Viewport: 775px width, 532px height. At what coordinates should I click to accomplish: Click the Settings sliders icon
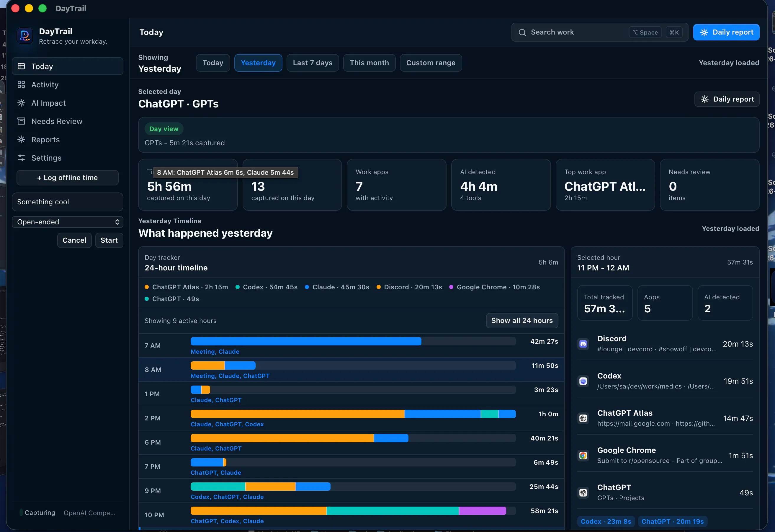[x=21, y=158]
